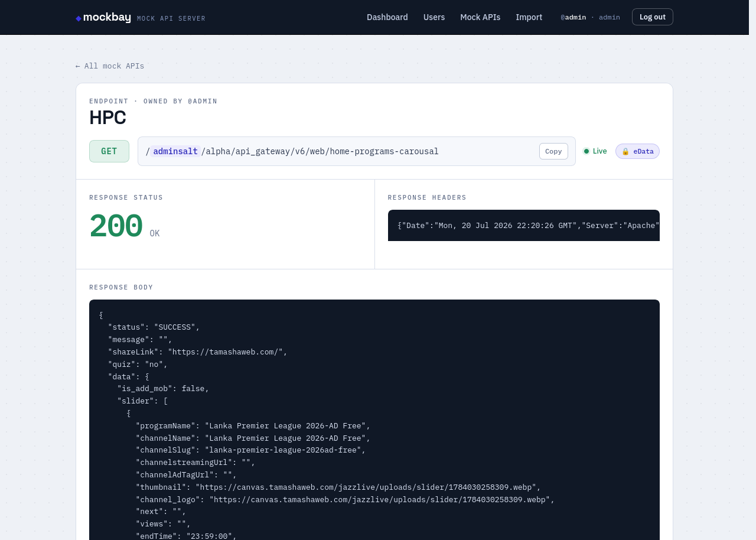Click the eData badge
Viewport: 756px width, 540px height.
(637, 151)
